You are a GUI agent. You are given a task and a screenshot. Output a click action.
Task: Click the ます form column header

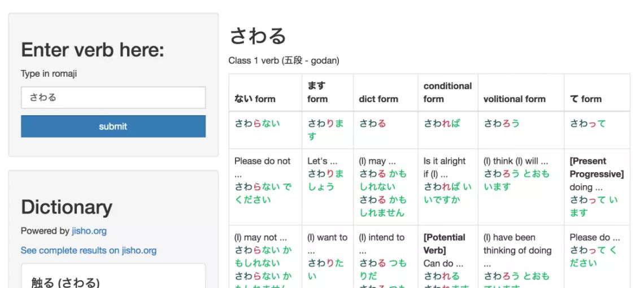[x=317, y=93]
